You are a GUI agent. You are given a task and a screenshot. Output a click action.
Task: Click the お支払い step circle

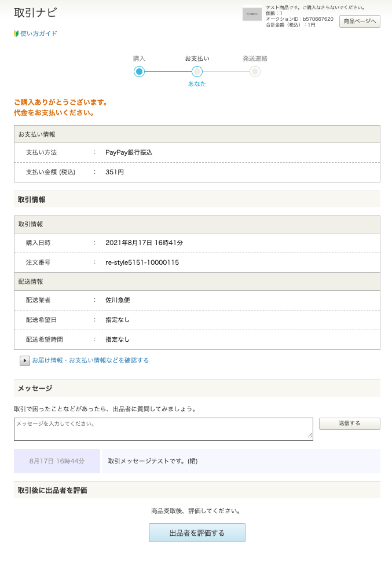click(x=197, y=72)
